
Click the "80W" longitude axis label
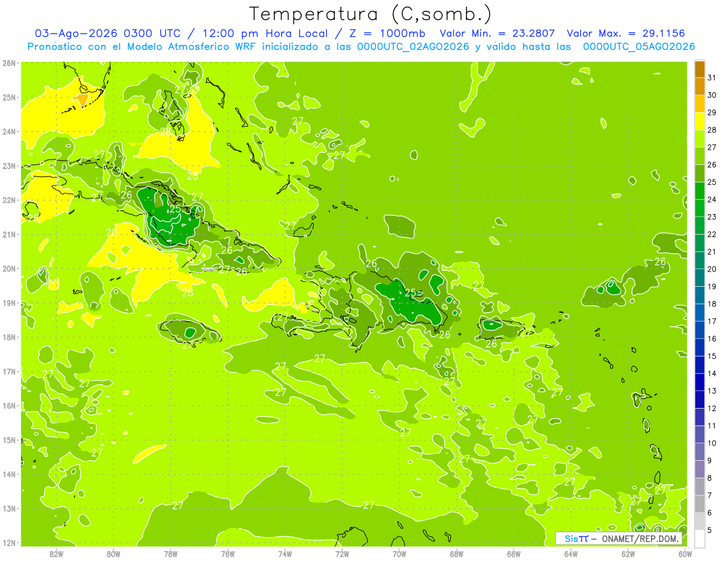tap(113, 553)
